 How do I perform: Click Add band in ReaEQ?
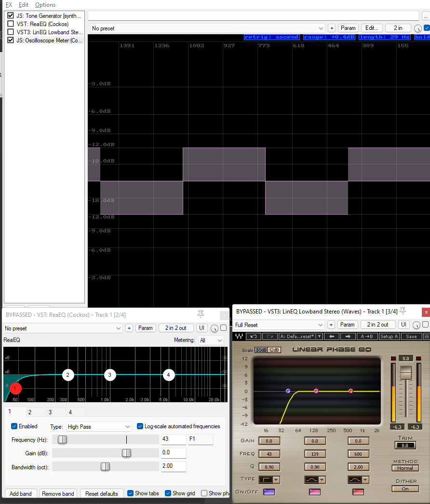pos(21,494)
